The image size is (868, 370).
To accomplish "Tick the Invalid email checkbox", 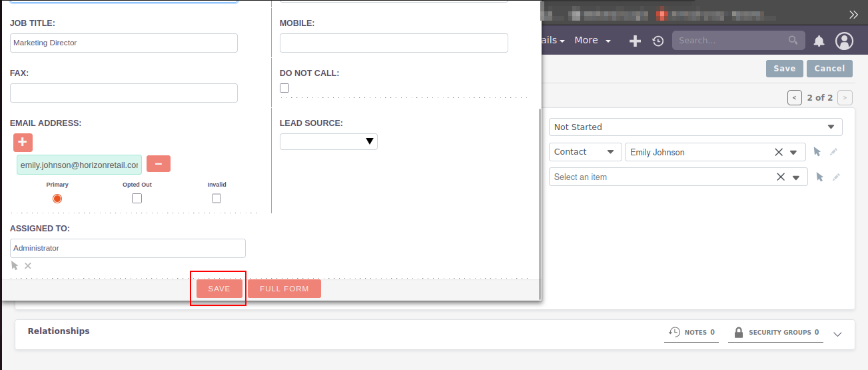I will point(217,198).
